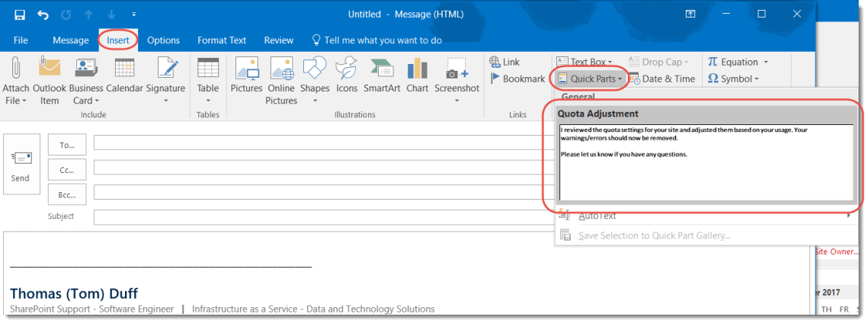Viewport: 868px width, 324px height.
Task: Click Tell me what you want to do
Action: coord(377,40)
